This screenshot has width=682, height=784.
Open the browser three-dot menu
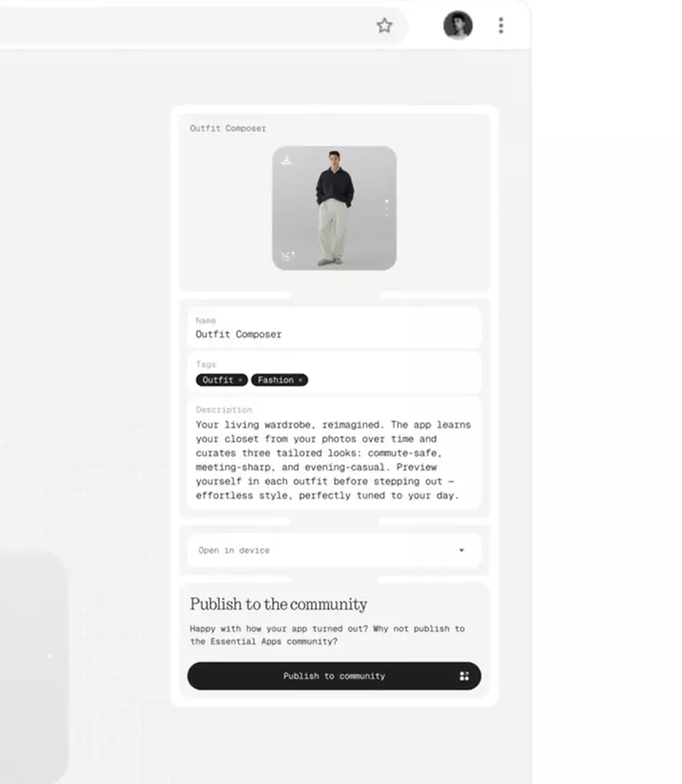[501, 26]
